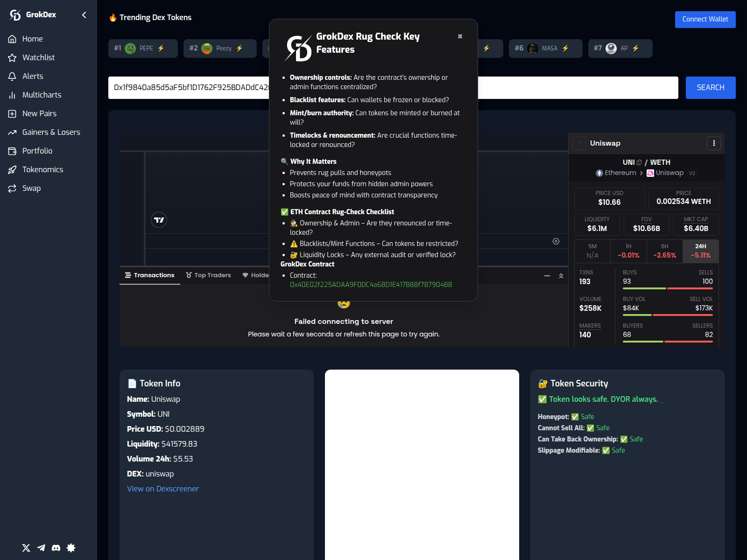
Task: Click the gear-shaped icon in sidebar footer
Action: coord(71,548)
